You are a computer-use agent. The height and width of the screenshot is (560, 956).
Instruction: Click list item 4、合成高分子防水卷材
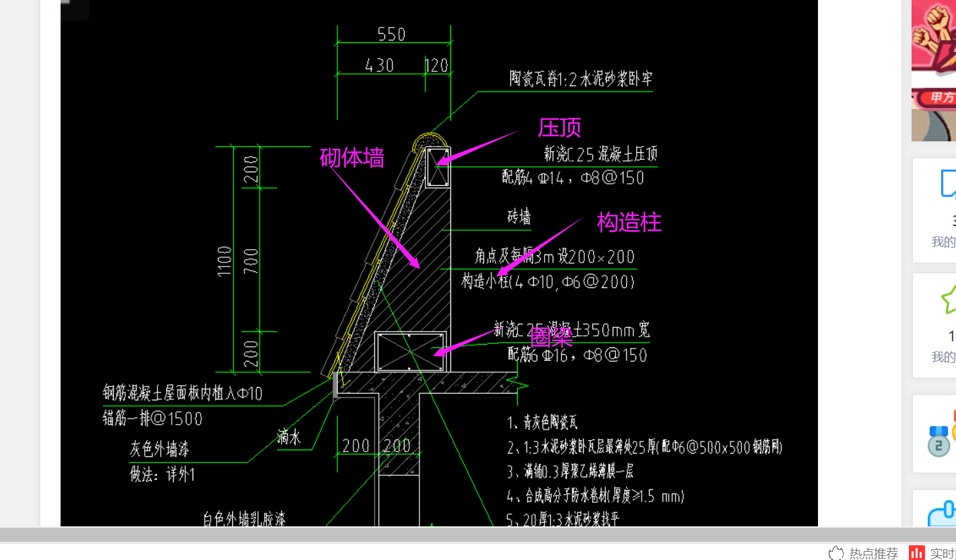[x=595, y=497]
